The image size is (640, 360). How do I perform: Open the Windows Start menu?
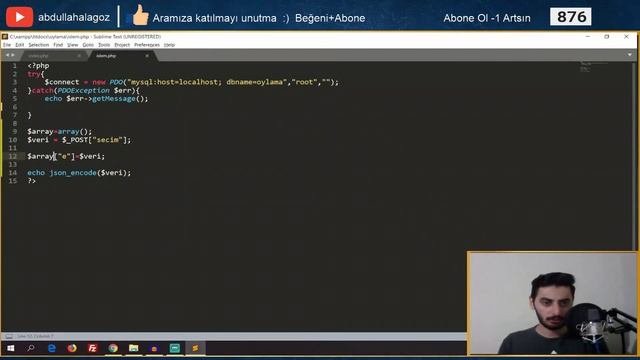click(11, 348)
